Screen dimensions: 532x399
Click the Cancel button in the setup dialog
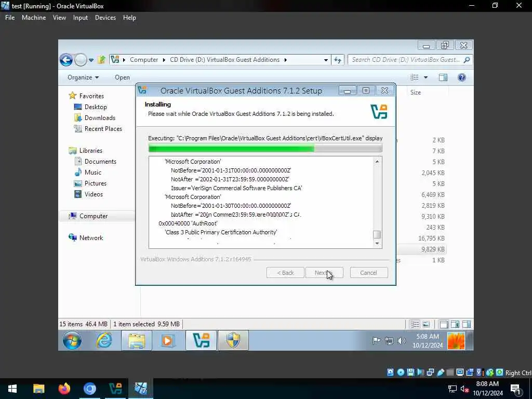(368, 273)
